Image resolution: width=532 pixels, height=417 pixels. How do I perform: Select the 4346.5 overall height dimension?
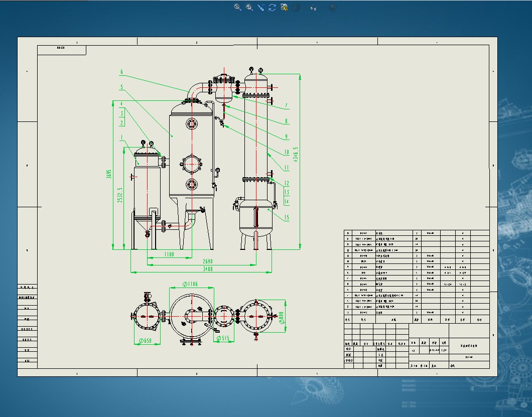pyautogui.click(x=296, y=155)
